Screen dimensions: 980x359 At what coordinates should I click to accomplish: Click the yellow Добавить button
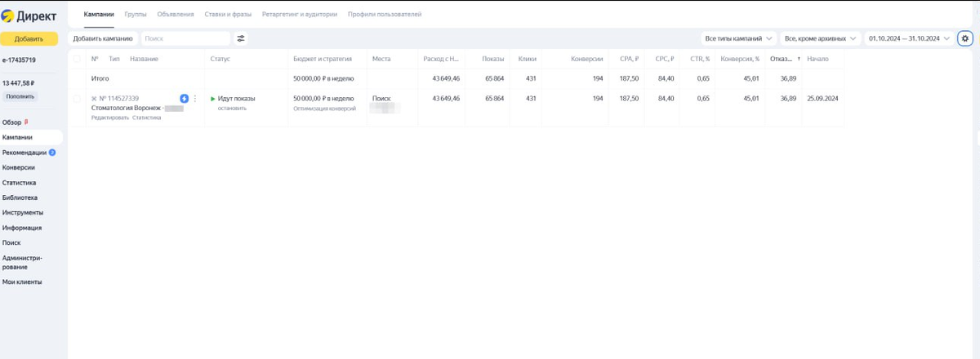click(x=29, y=38)
